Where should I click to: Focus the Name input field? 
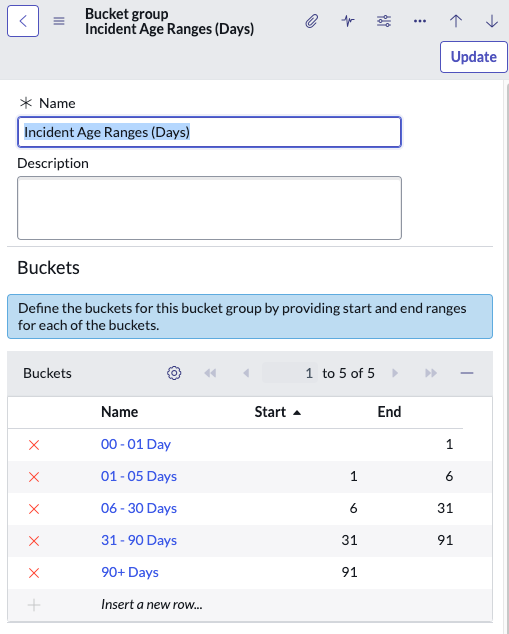(x=209, y=132)
